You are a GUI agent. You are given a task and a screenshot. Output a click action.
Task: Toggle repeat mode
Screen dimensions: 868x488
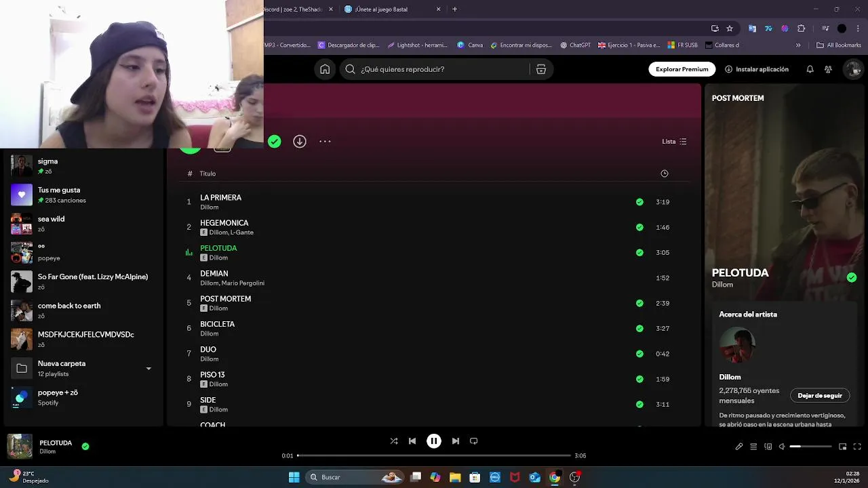pos(474,441)
